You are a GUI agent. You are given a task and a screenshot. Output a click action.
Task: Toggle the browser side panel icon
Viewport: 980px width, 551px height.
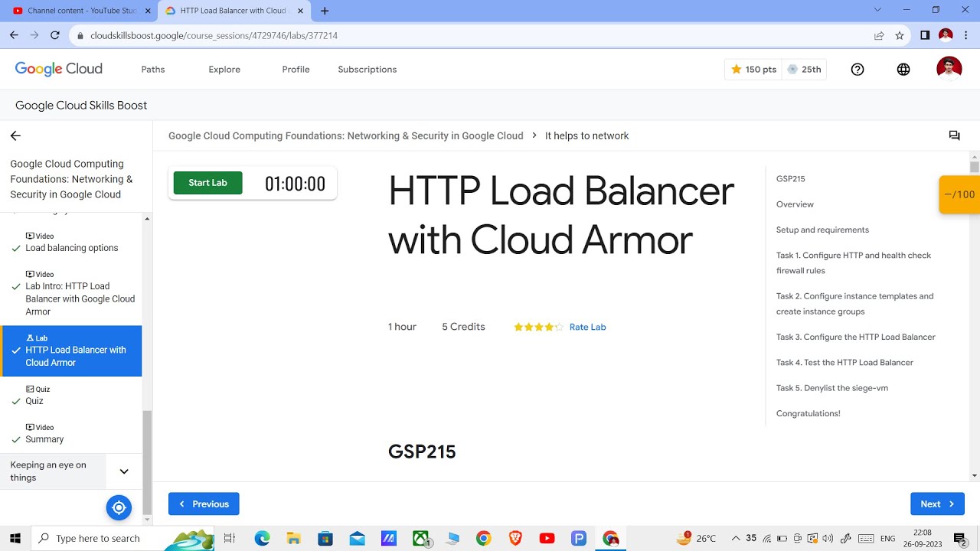pos(925,35)
